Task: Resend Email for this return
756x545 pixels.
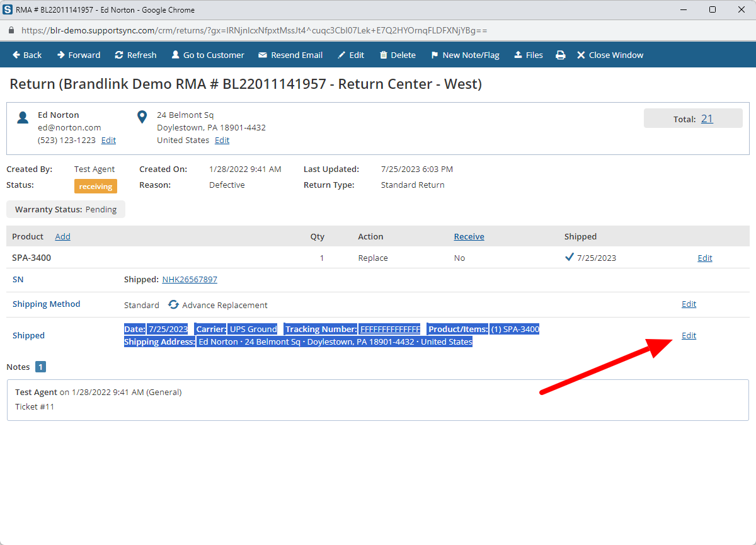Action: tap(290, 55)
